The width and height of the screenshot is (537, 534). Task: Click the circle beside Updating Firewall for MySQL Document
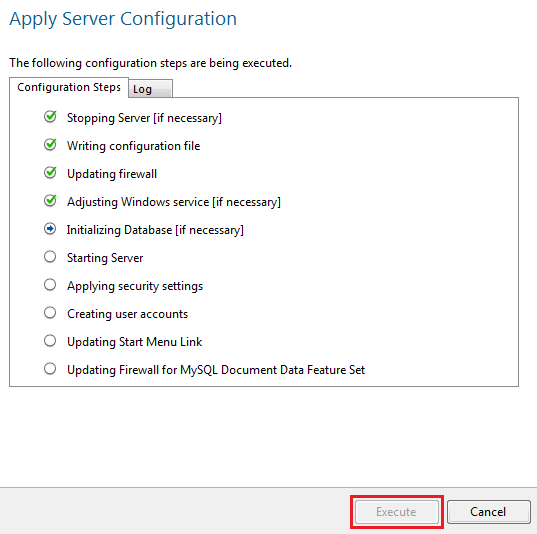50,369
